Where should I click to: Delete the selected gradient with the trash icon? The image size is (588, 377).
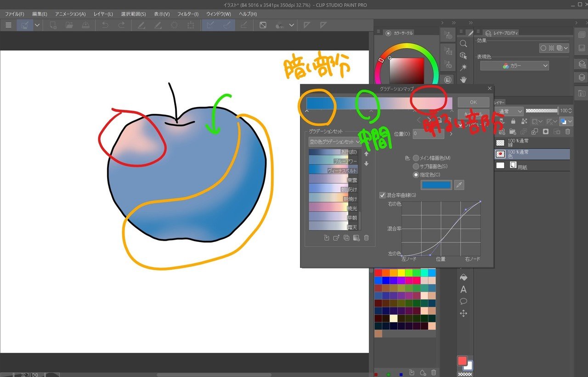(366, 237)
